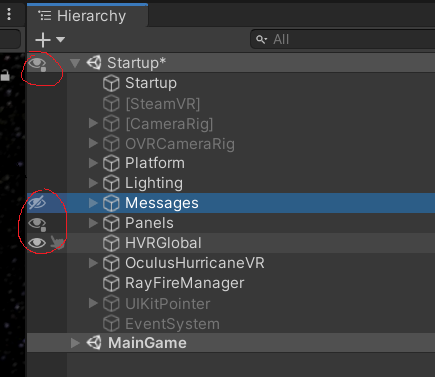
Task: Toggle HVRGlobal visibility eye icon
Action: [x=37, y=243]
